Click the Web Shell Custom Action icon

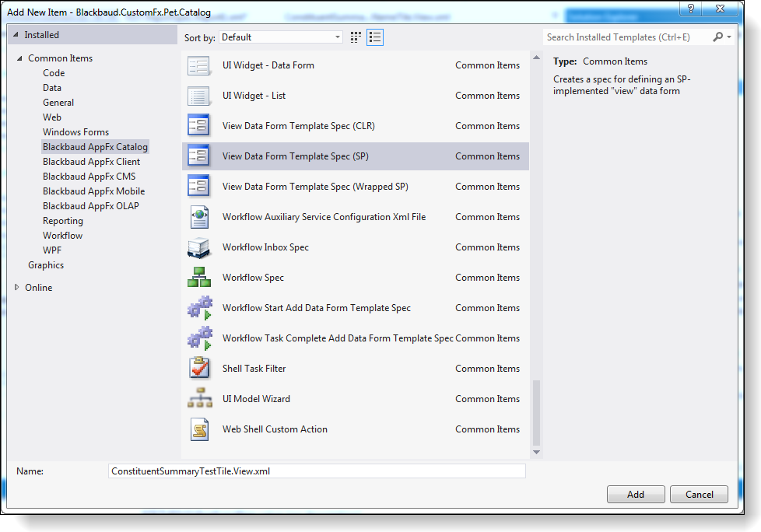coord(199,429)
